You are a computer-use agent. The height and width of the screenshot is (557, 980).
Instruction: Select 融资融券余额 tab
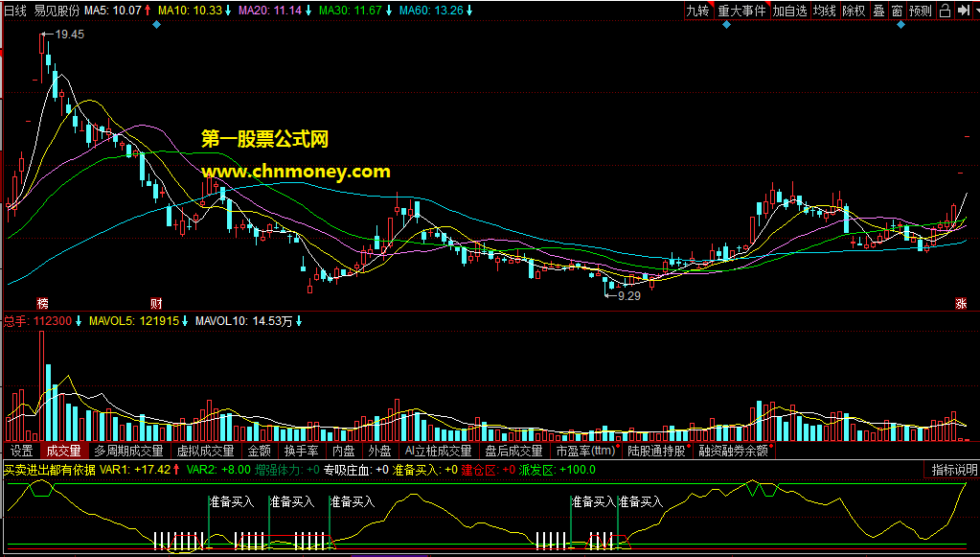tap(735, 451)
